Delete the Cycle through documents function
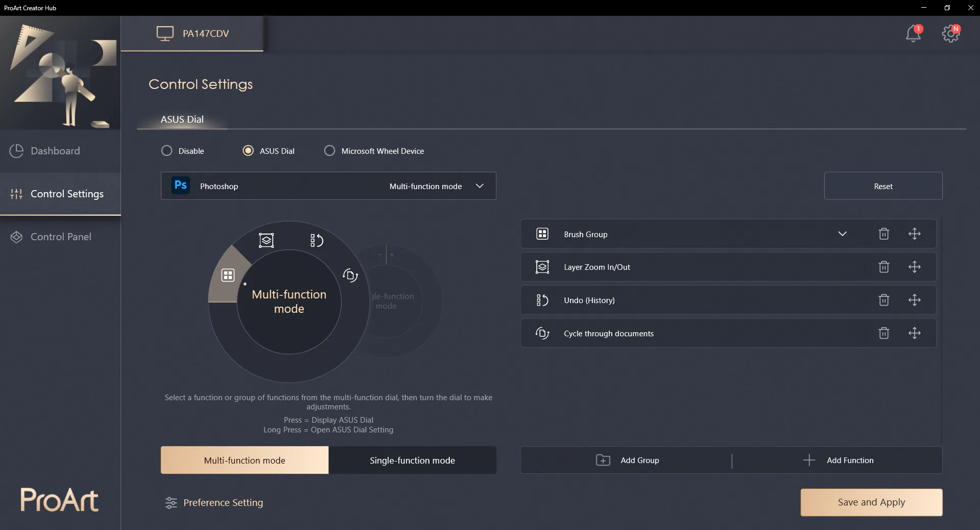This screenshot has height=530, width=980. coord(884,333)
